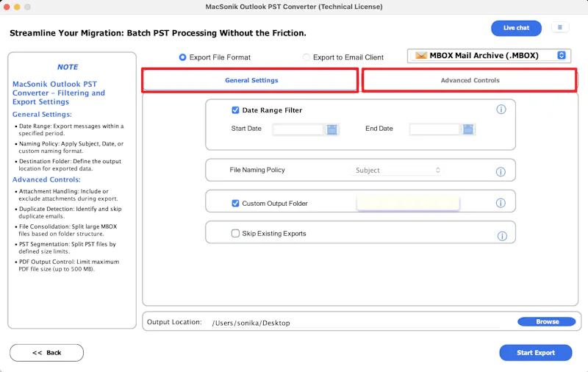Show info for Date Range Filter

[501, 110]
